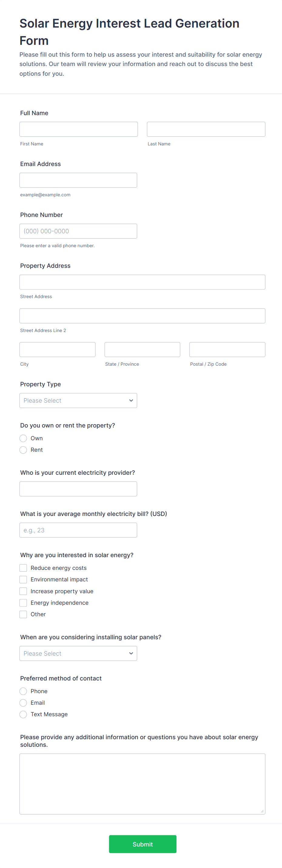Image resolution: width=282 pixels, height=868 pixels.
Task: Expand the solar panel installation timing dropdown
Action: pyautogui.click(x=78, y=653)
